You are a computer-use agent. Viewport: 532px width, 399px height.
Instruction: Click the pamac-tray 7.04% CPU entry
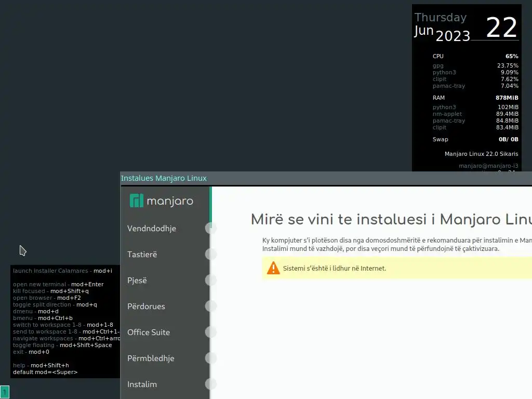(475, 86)
